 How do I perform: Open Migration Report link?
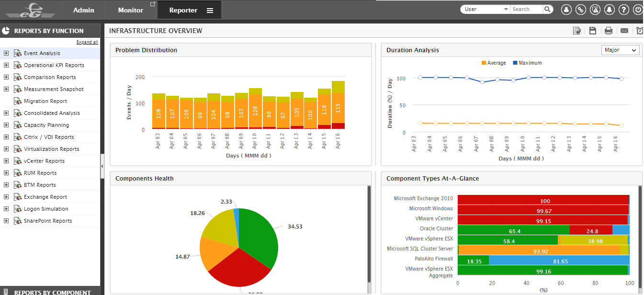[45, 101]
